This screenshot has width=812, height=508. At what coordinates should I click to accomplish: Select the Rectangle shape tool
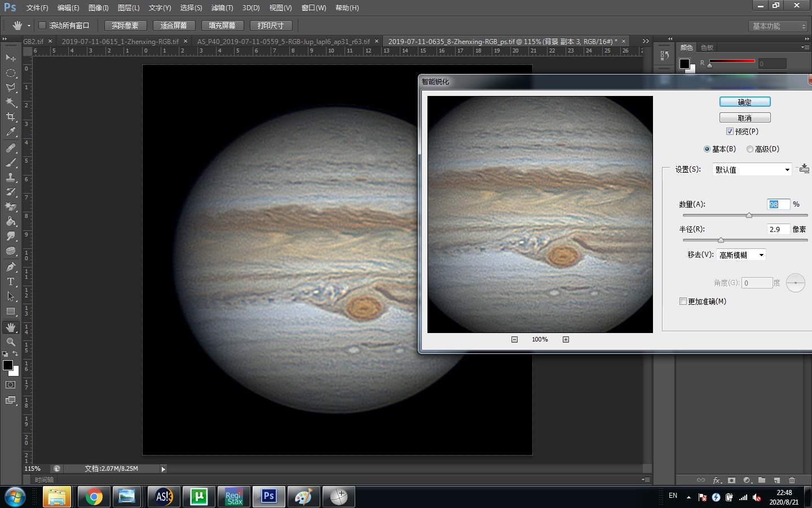tap(11, 311)
